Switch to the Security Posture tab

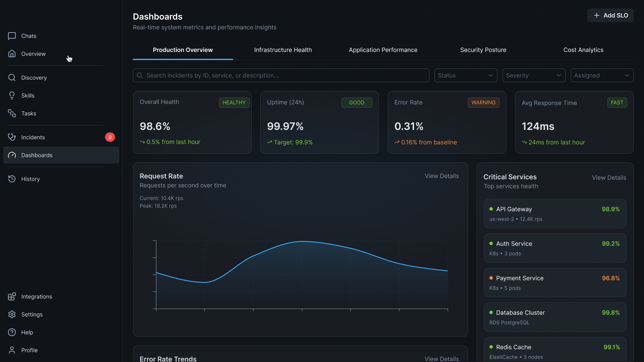click(x=483, y=50)
